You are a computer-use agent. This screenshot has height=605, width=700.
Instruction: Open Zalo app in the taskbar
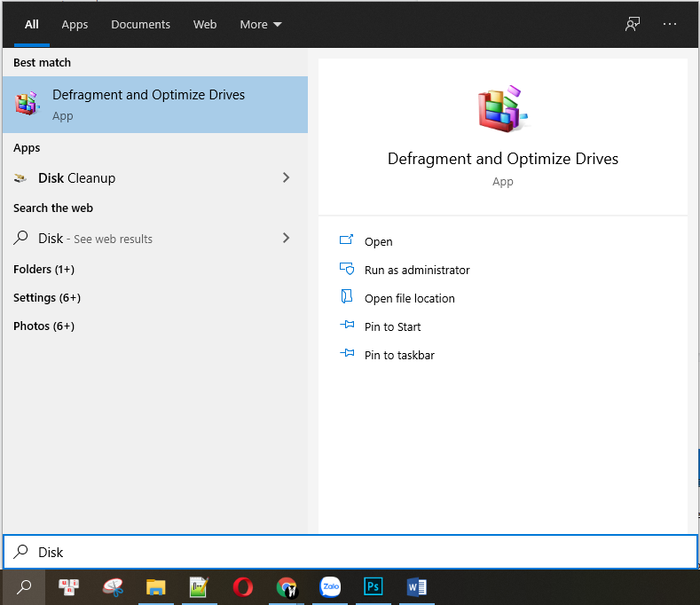tap(330, 586)
